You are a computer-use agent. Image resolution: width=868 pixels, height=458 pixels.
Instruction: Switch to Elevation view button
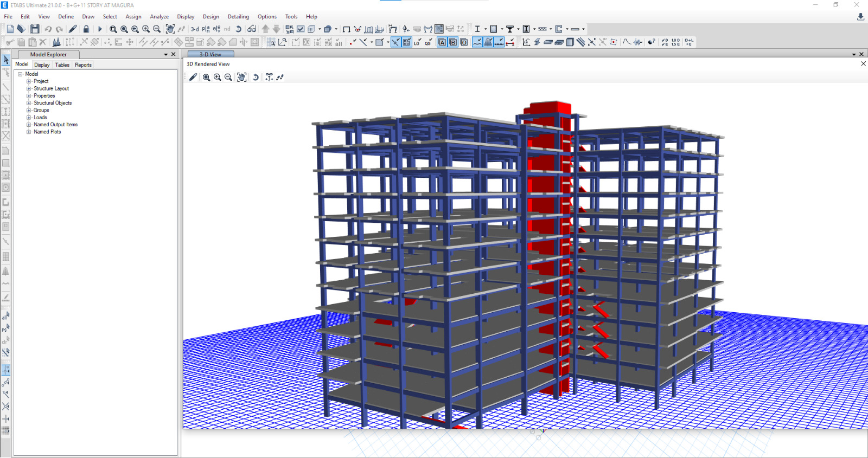coord(216,29)
